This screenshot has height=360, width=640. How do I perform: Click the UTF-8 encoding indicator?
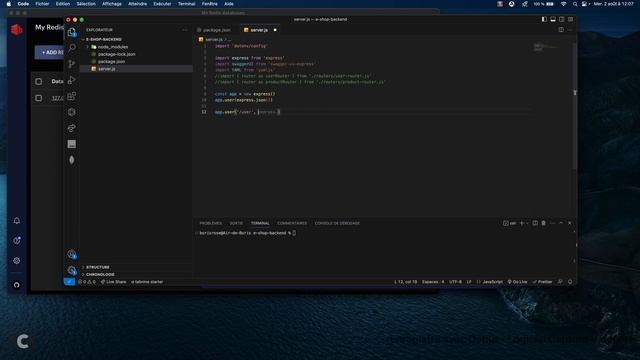[456, 282]
